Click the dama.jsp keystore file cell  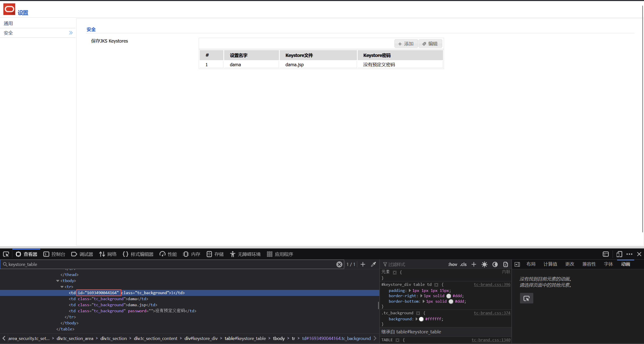tap(318, 64)
